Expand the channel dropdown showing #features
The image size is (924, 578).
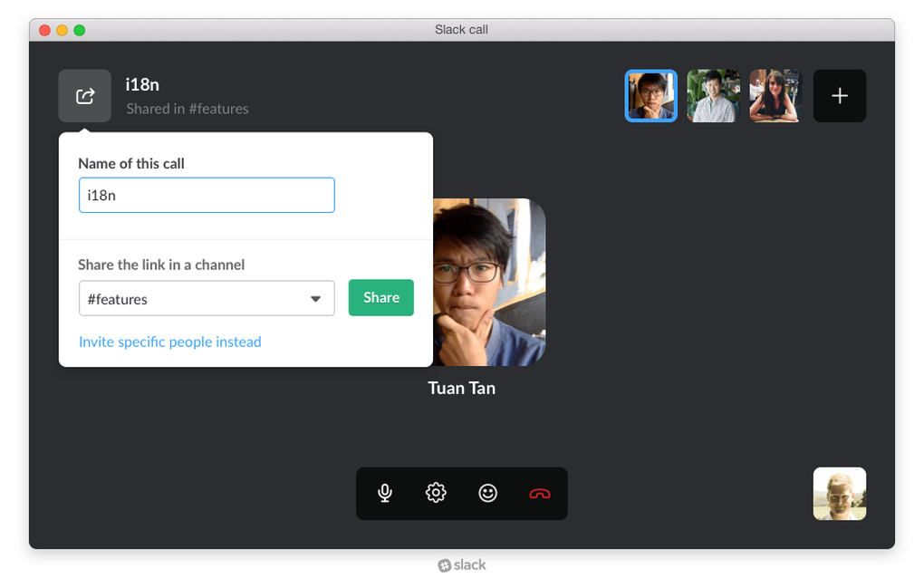(x=207, y=298)
